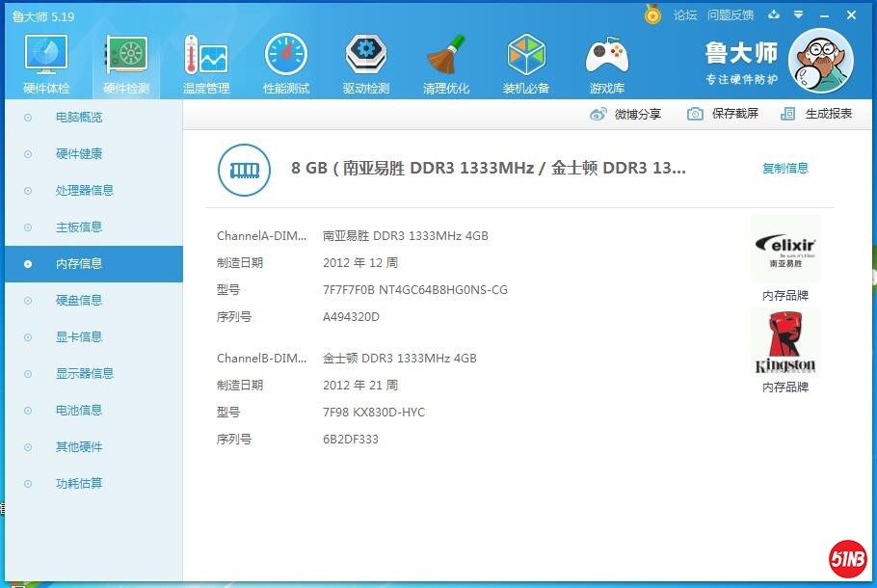Switch to 处理器信息 in sidebar
This screenshot has height=588, width=877.
tap(85, 191)
